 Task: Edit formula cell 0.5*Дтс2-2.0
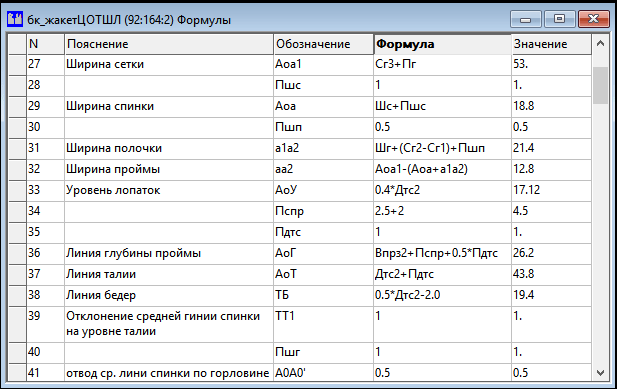(x=442, y=295)
